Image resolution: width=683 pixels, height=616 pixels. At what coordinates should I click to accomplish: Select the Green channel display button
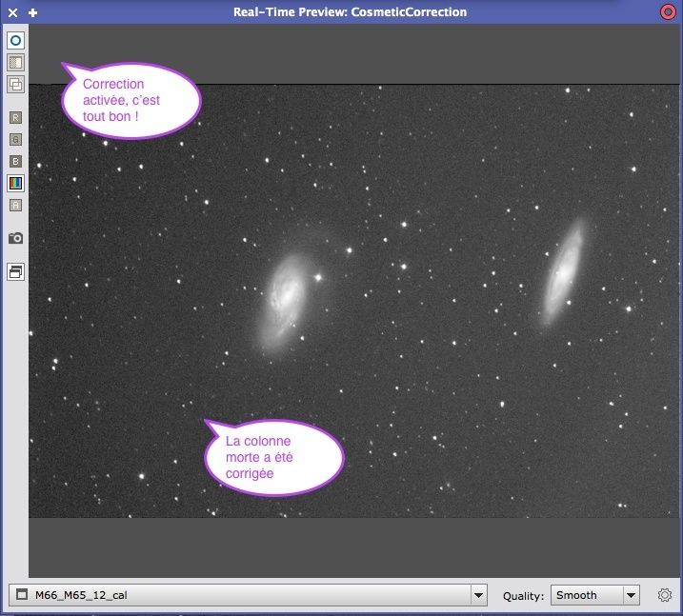coord(15,139)
